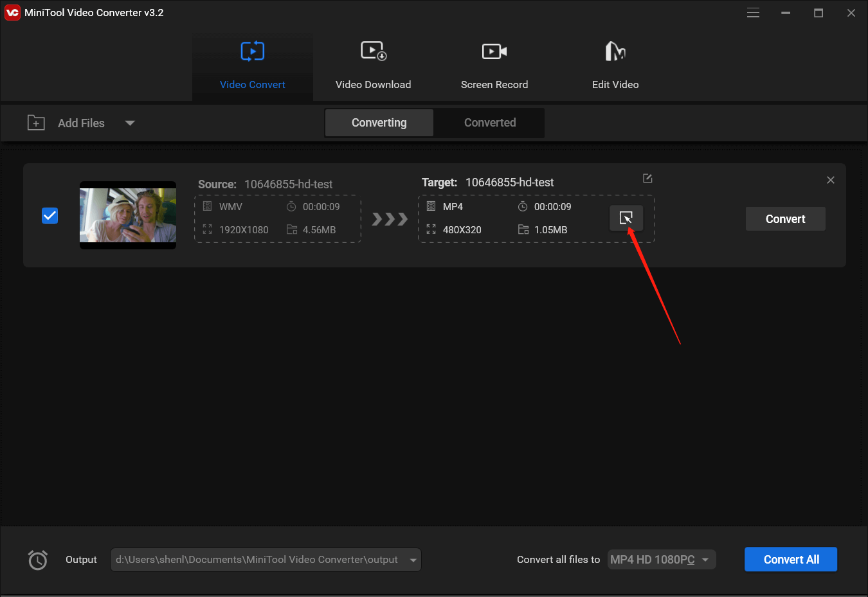
Task: Open target format settings icon
Action: point(626,218)
